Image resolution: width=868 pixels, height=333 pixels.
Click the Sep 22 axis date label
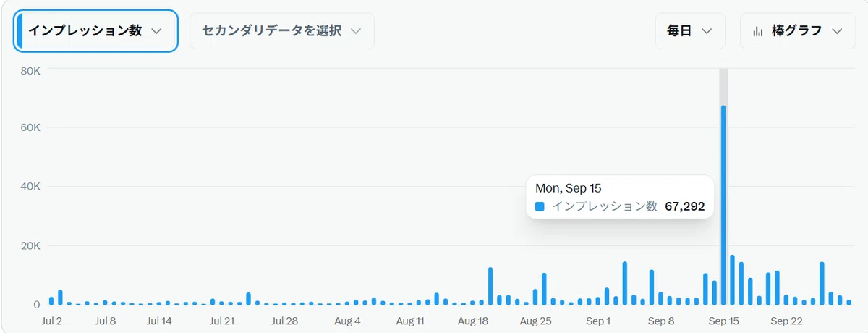pos(786,320)
